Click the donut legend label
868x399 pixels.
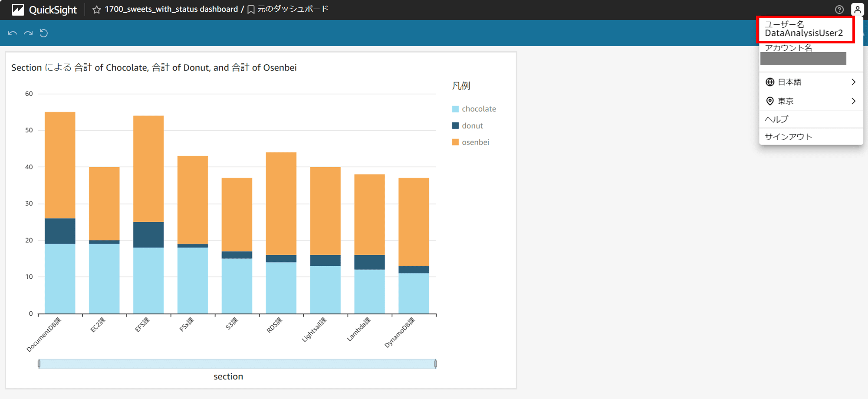pos(472,125)
